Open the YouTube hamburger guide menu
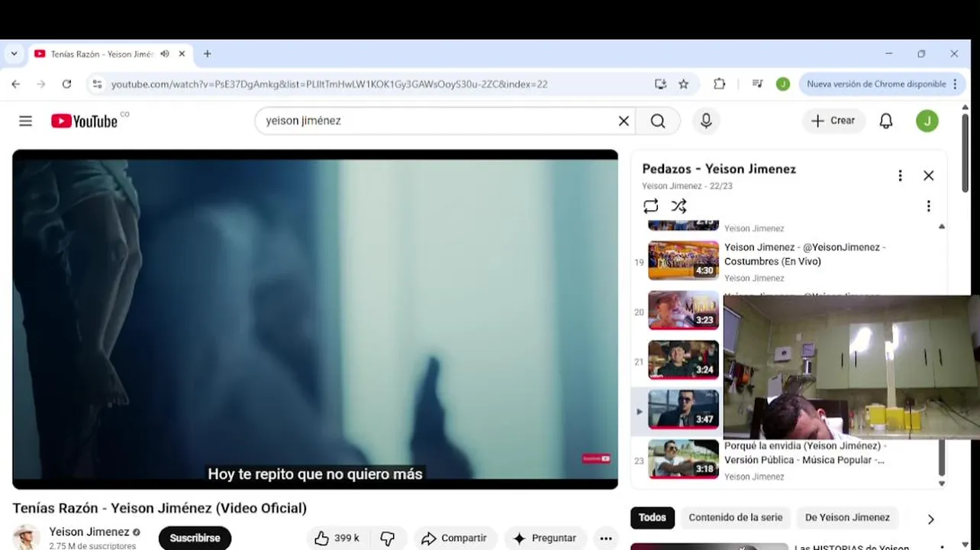Viewport: 980px width, 550px height. click(25, 121)
